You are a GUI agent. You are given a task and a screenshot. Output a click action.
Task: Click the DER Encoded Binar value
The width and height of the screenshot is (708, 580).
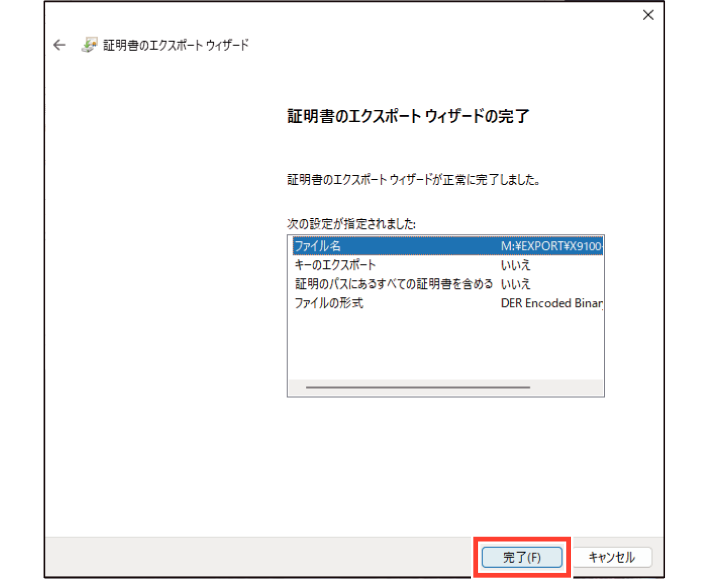[x=551, y=303]
